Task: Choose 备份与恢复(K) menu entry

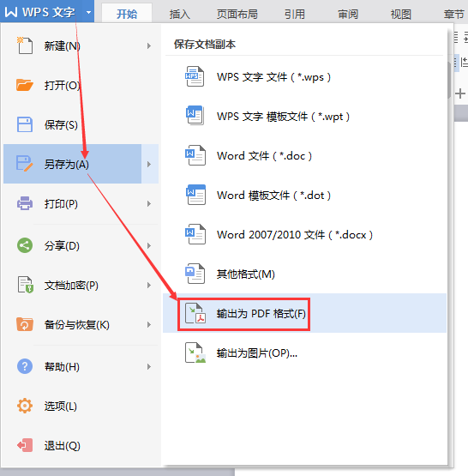Action: click(x=81, y=324)
